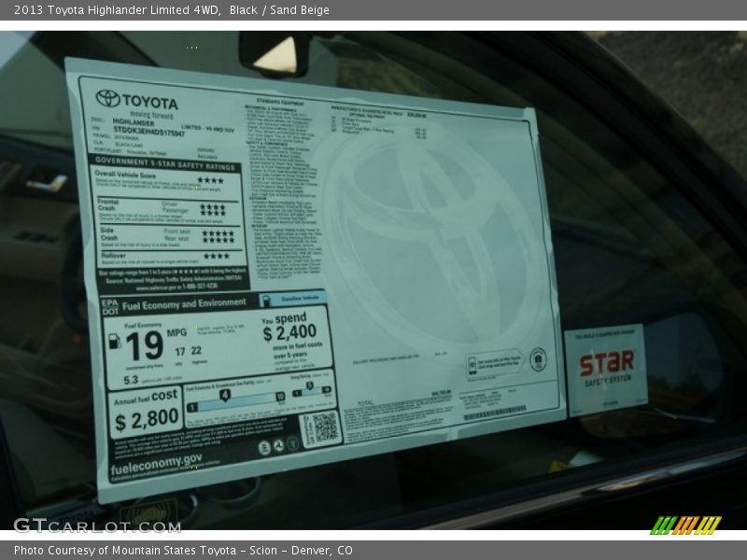Click the Annual fuel cost $2,800 box
Screen dimensions: 747x560
click(146, 412)
